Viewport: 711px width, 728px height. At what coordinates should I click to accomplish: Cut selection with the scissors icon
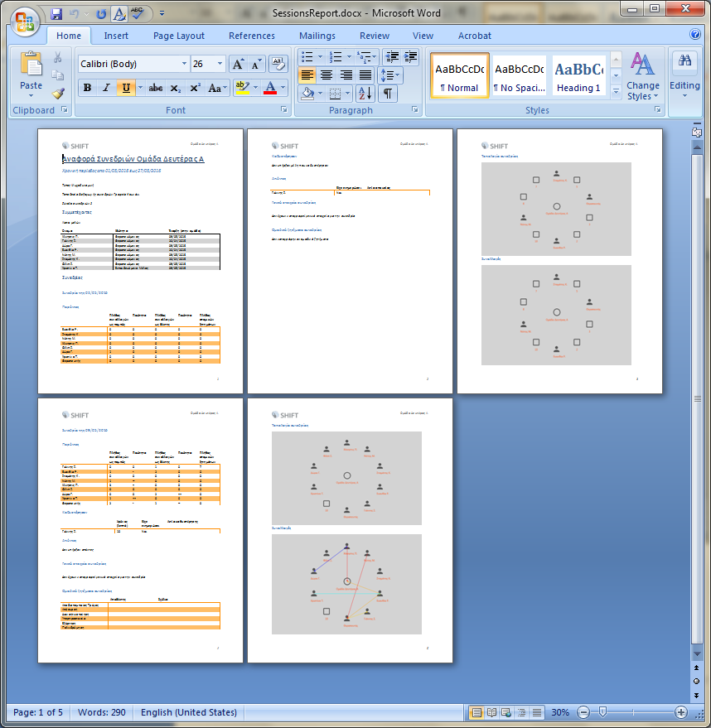[x=57, y=57]
